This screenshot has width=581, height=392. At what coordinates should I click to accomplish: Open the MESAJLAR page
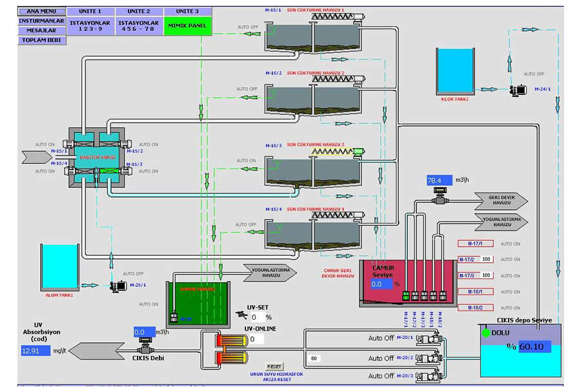[42, 31]
